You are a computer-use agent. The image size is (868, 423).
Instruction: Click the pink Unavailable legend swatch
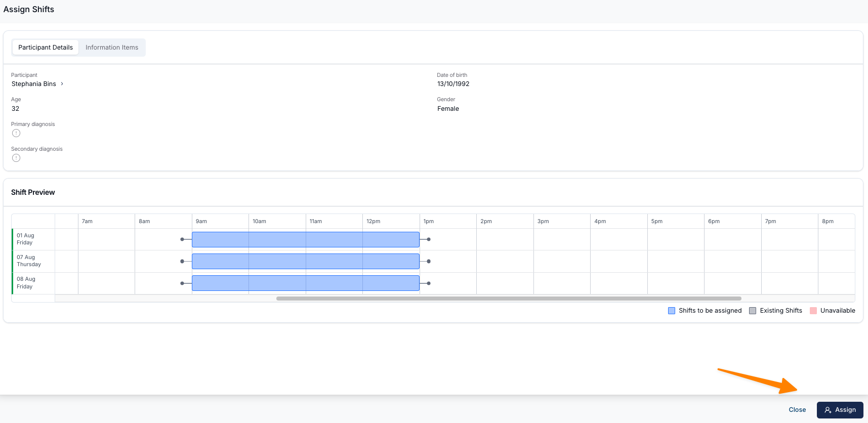[813, 311]
